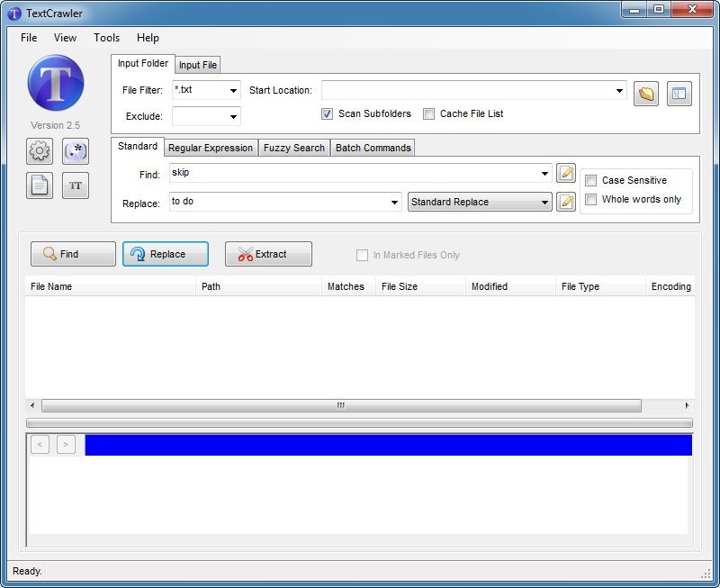720x588 pixels.
Task: Enable the Case Sensitive checkbox
Action: (x=591, y=180)
